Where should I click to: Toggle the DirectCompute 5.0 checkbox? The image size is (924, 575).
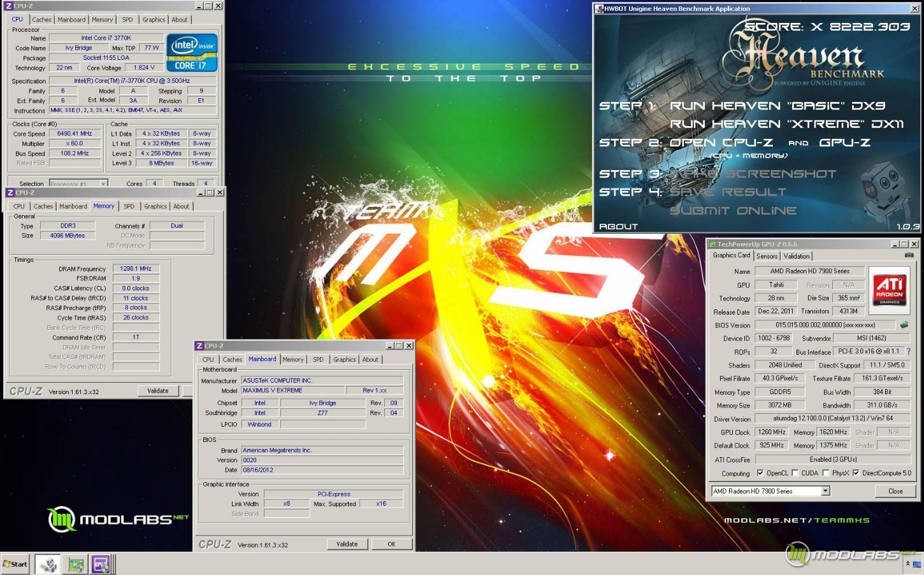tap(856, 473)
